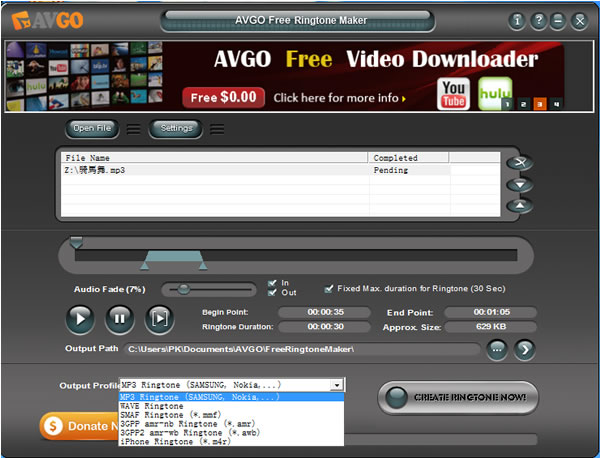Screen dimensions: 600x458
Task: Move file up with up arrow
Action: point(520,206)
